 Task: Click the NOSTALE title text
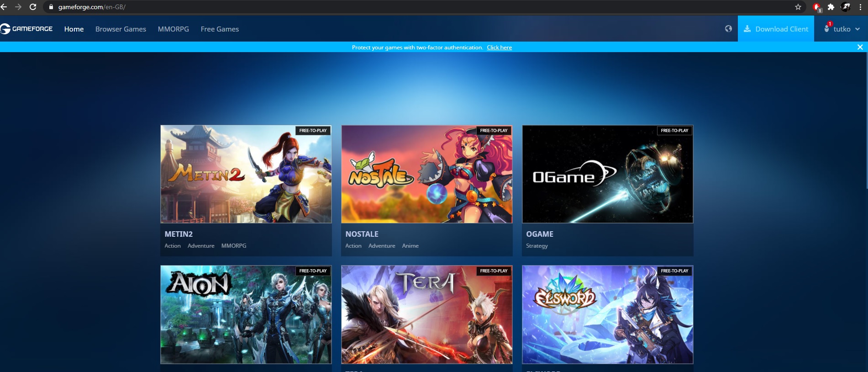point(362,234)
